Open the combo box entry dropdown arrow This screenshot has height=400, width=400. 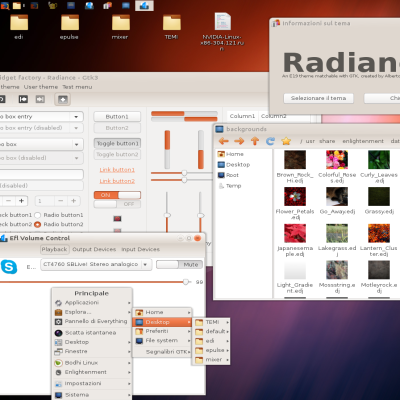(76, 117)
